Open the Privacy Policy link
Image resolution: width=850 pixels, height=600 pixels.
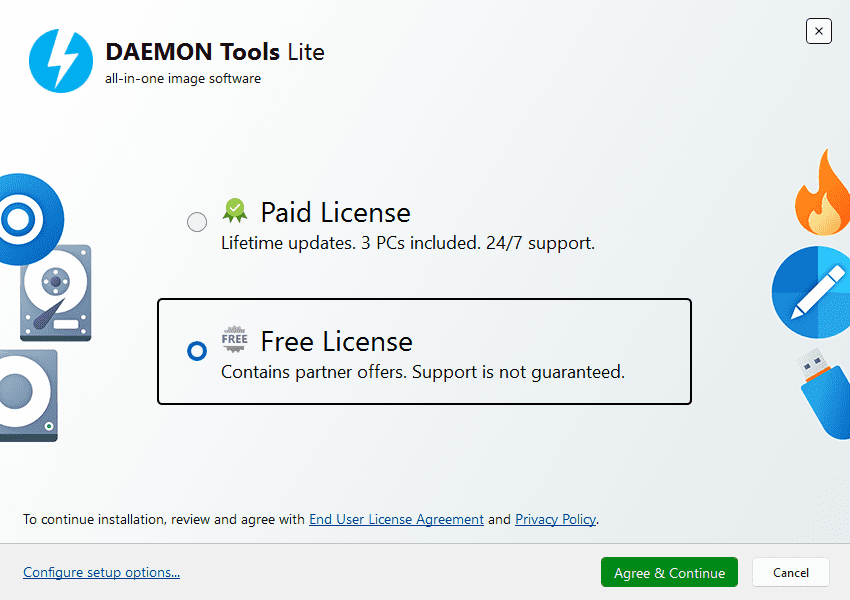click(555, 520)
